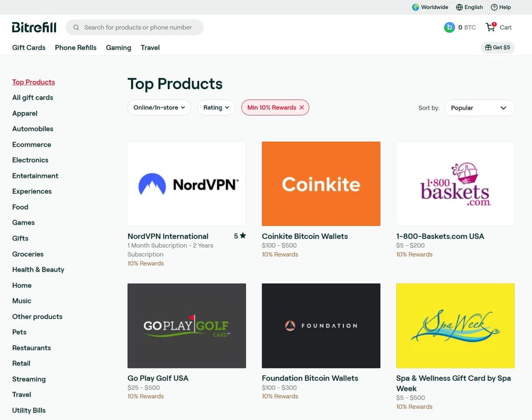This screenshot has width=532, height=420.
Task: Select All gift cards category
Action: (x=33, y=98)
